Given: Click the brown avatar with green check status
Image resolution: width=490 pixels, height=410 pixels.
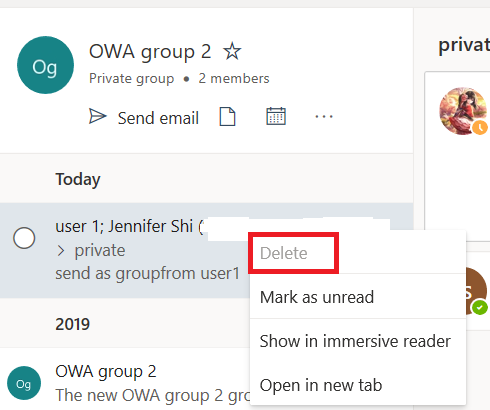Looking at the screenshot, I should (x=475, y=291).
